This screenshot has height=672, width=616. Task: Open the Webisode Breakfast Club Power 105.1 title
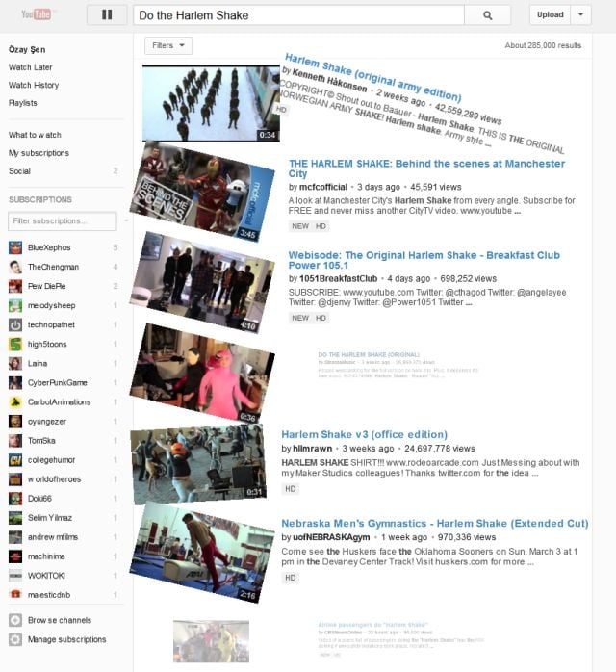(424, 260)
